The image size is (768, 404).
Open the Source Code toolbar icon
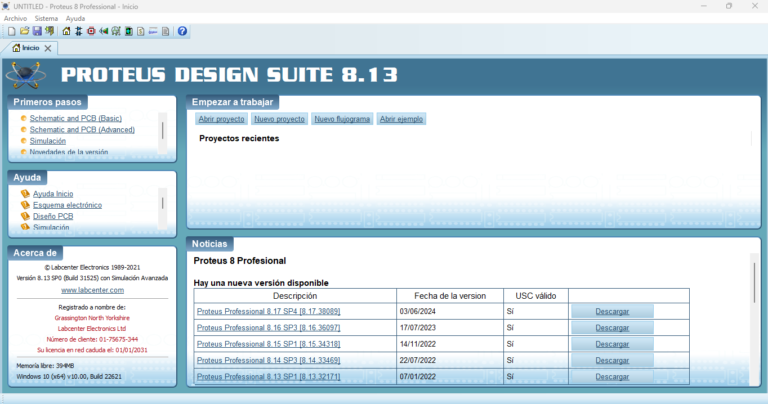153,31
